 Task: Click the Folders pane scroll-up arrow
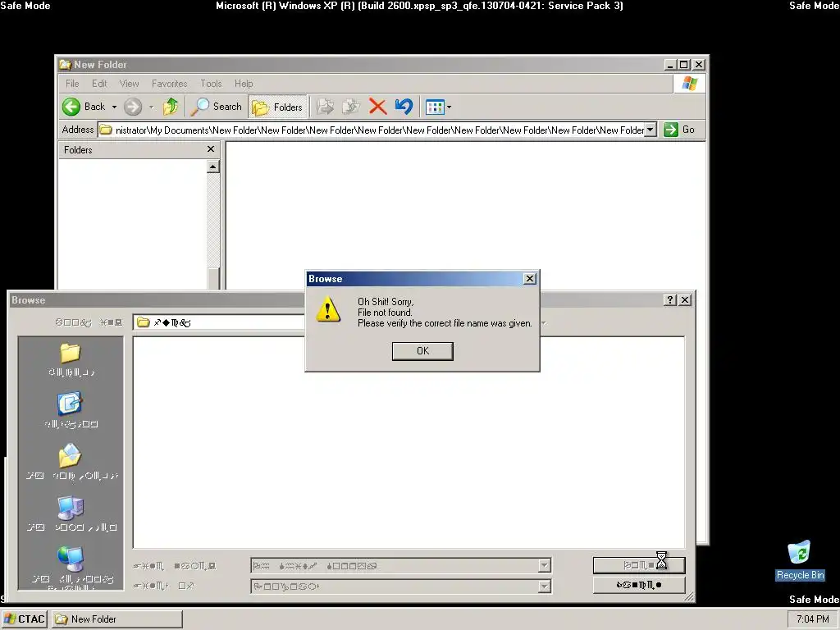click(x=213, y=167)
